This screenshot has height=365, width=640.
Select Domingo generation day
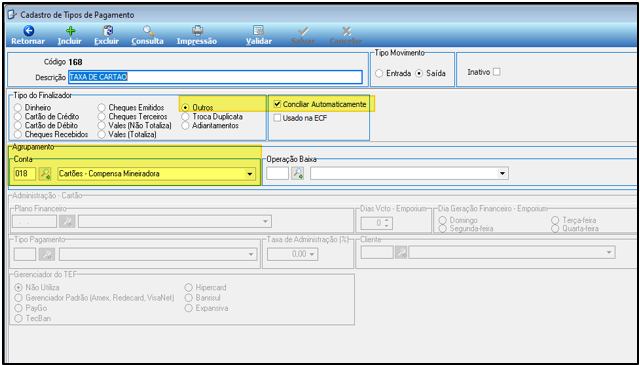pyautogui.click(x=442, y=220)
